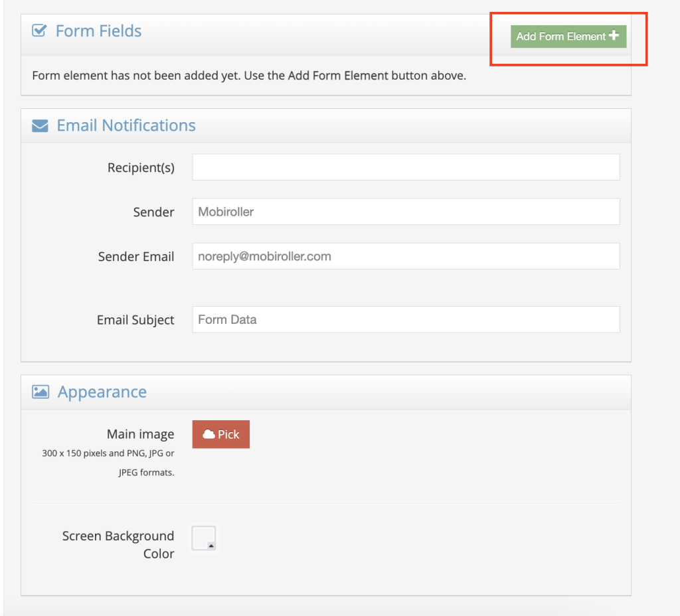
Task: Click the plus icon on Add Form Element
Action: click(x=616, y=37)
